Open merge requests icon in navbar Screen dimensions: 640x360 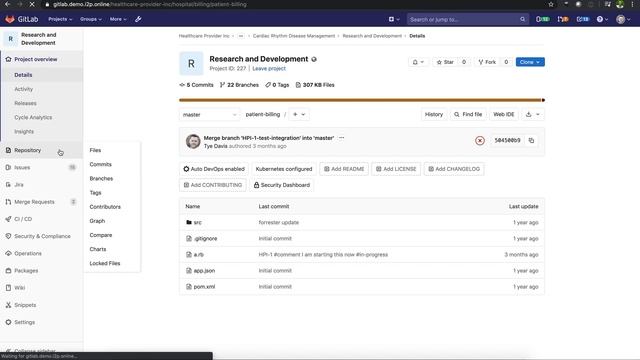[563, 19]
